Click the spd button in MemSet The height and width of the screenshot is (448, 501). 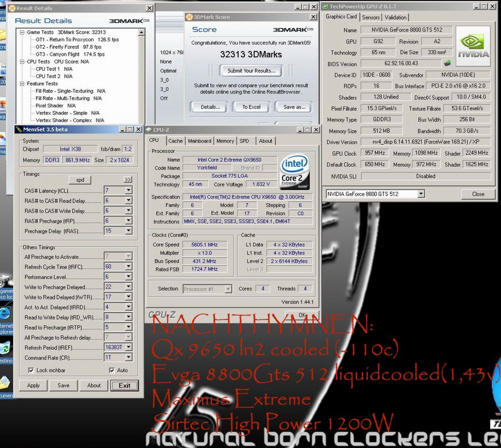[80, 180]
